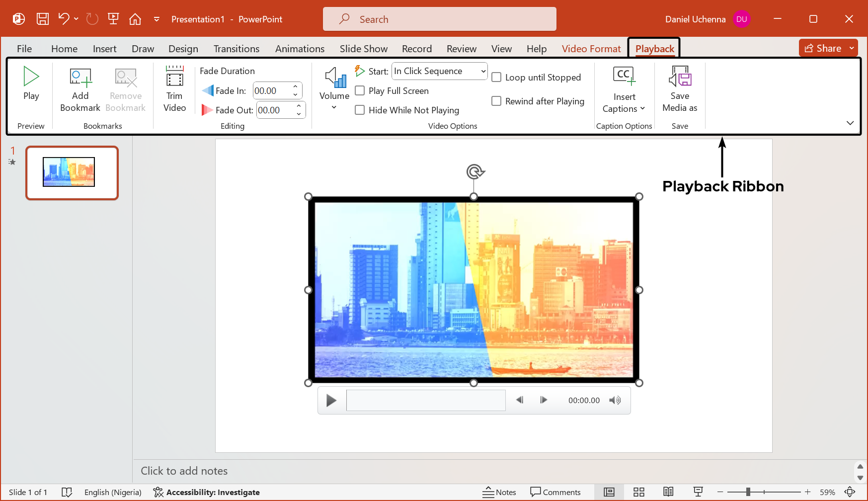The height and width of the screenshot is (501, 868).
Task: Click the zoom slider in status bar
Action: coord(748,492)
